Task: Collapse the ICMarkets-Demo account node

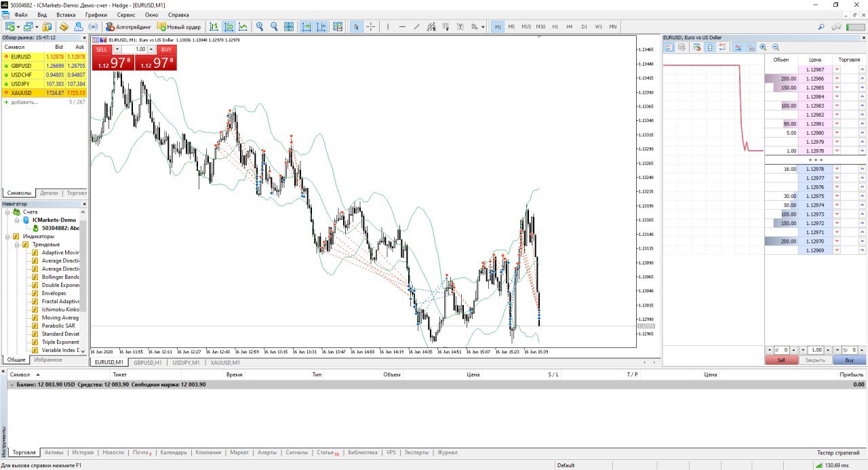Action: 17,220
